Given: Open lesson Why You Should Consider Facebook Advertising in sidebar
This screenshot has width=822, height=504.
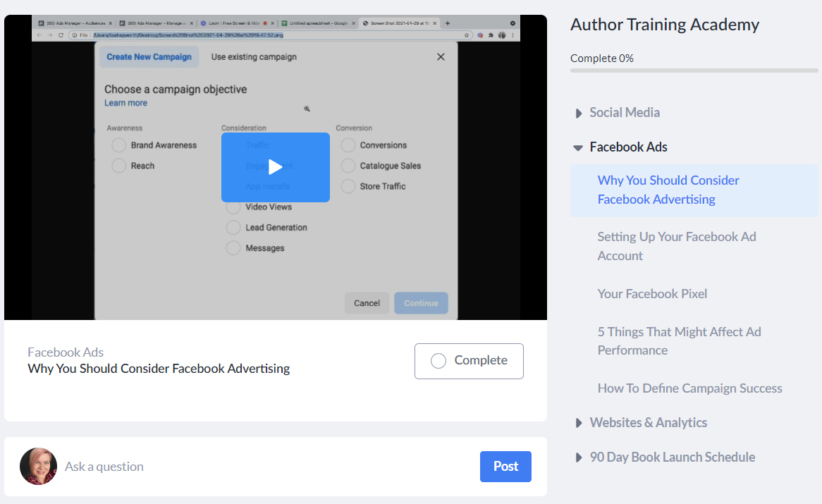Looking at the screenshot, I should tap(694, 190).
